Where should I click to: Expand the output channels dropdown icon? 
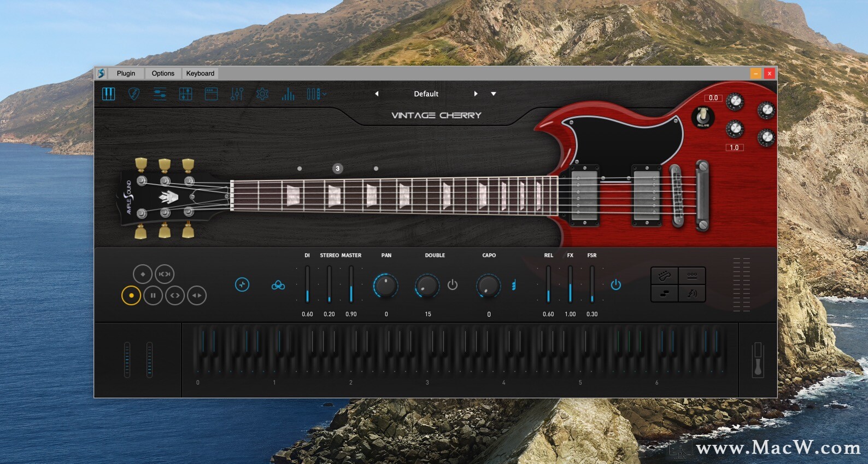pos(316,94)
